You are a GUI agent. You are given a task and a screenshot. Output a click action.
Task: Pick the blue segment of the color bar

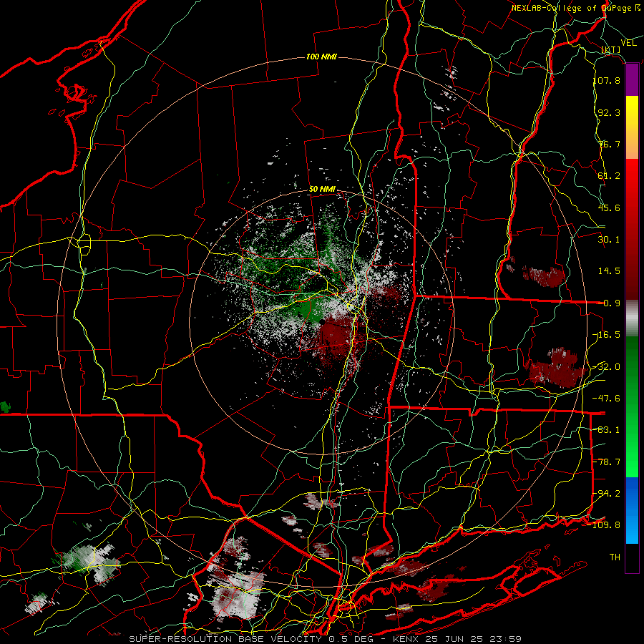click(x=632, y=510)
